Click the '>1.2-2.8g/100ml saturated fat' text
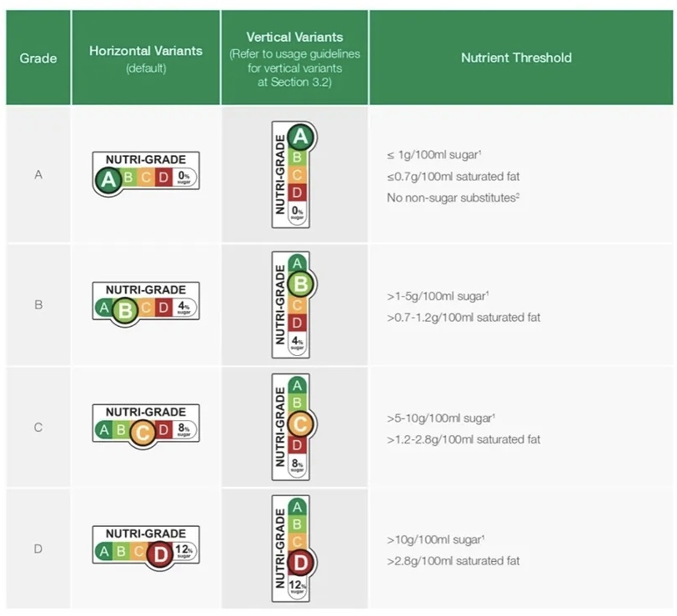Screen dimensions: 677x616 pyautogui.click(x=464, y=439)
